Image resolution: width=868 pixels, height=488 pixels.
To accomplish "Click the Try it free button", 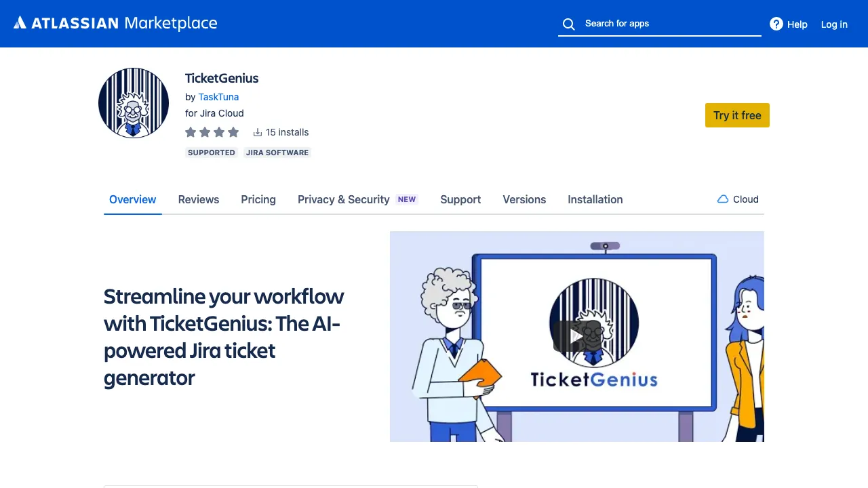I will point(737,115).
